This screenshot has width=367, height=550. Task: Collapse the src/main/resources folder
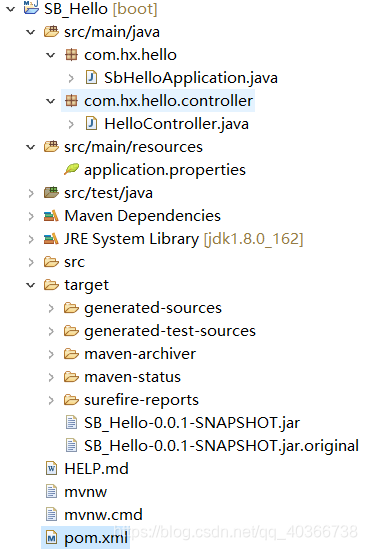[31, 147]
